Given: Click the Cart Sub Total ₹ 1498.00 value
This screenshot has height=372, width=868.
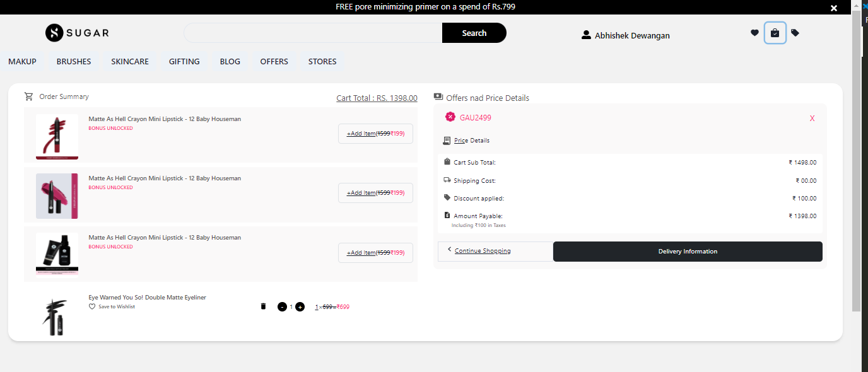Looking at the screenshot, I should tap(802, 162).
